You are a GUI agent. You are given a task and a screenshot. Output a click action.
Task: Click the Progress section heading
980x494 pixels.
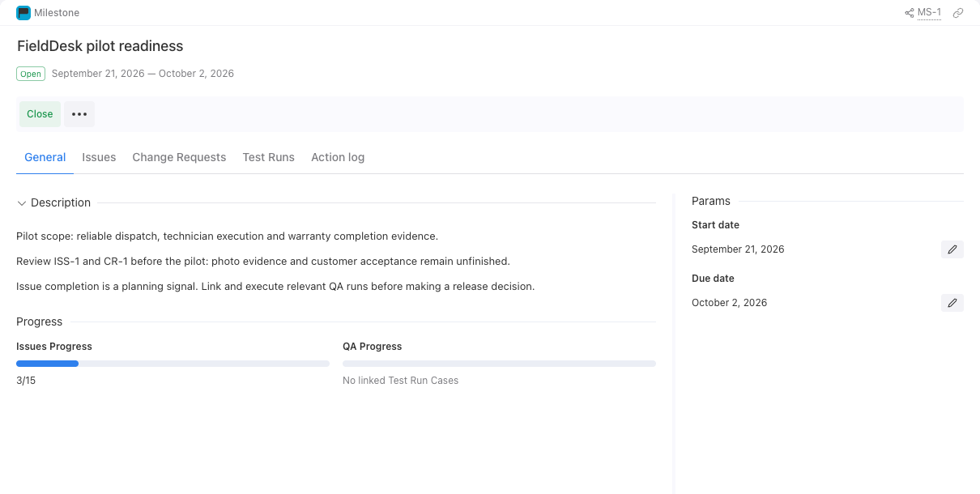(40, 322)
